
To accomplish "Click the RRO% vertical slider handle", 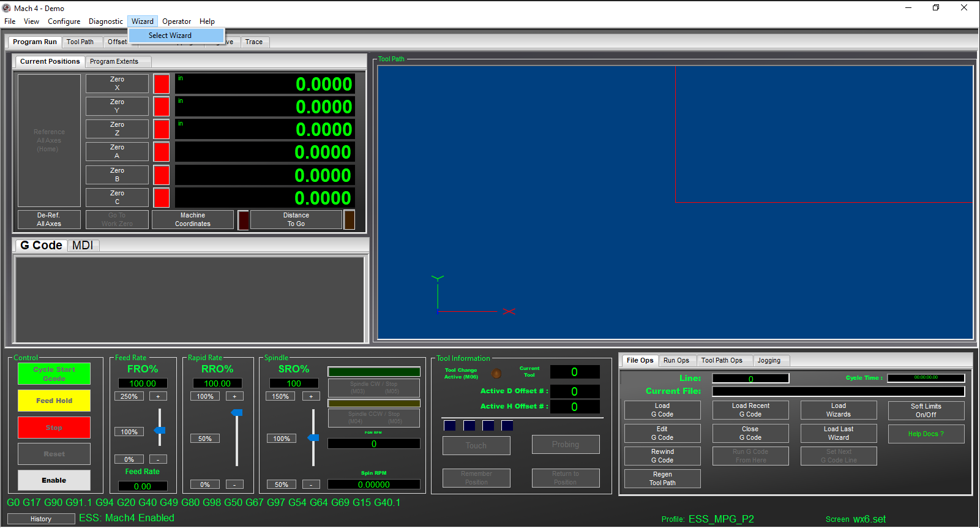I will click(237, 413).
